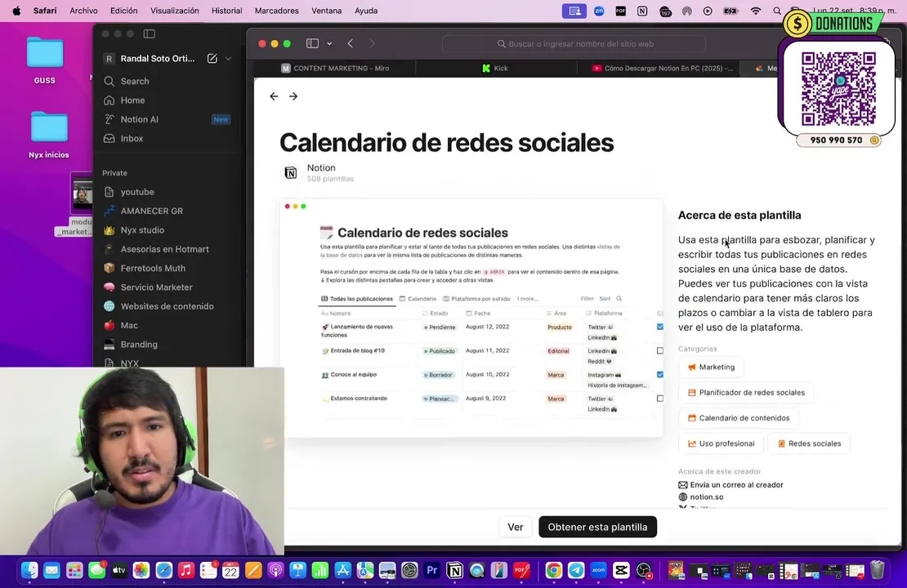Click Safari sidebar toggle icon

point(312,43)
